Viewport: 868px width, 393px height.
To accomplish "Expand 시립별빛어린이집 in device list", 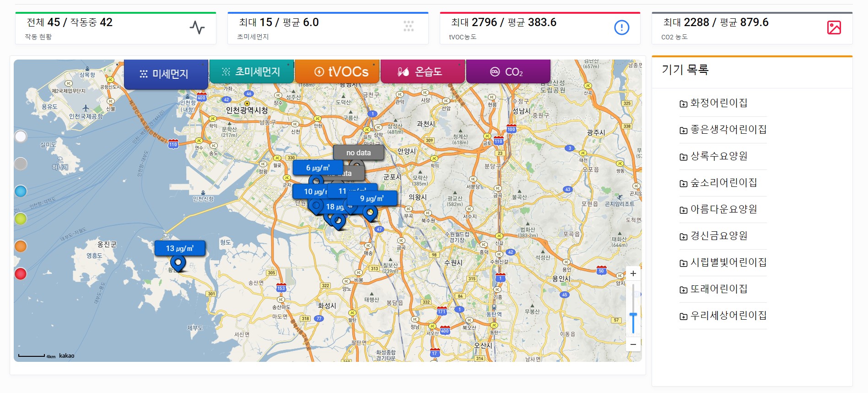I will (723, 263).
